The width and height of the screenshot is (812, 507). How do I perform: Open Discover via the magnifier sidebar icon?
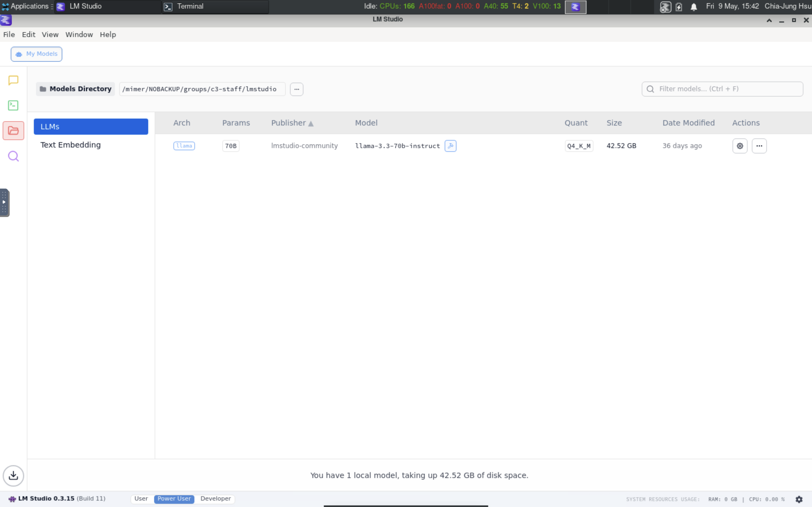(x=13, y=156)
